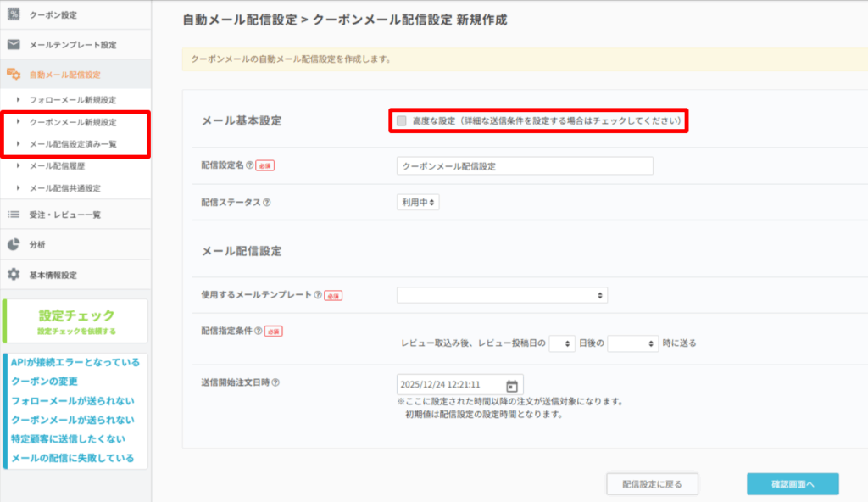Click the 配信設定に戻る button
This screenshot has height=502, width=868.
click(652, 484)
